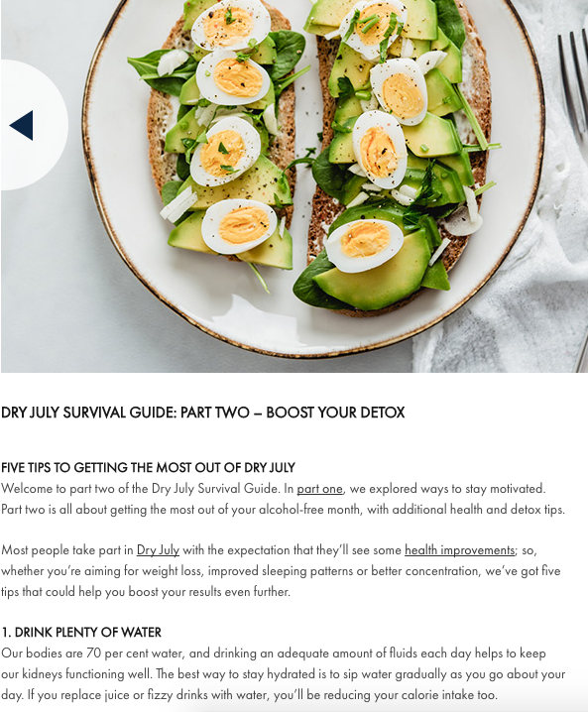588x712 pixels.
Task: Click the "1. Drink Plenty of Water" heading
Action: tap(81, 632)
